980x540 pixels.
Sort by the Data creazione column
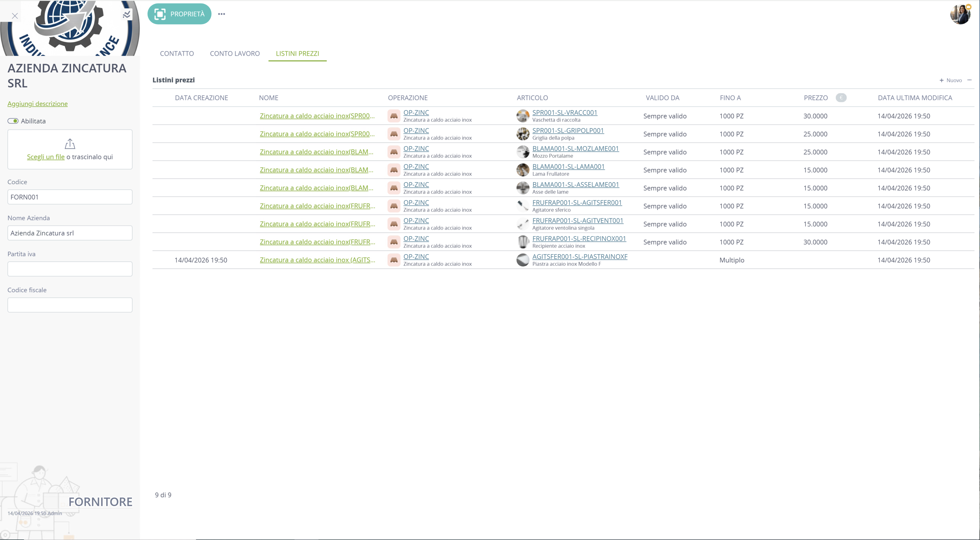201,98
